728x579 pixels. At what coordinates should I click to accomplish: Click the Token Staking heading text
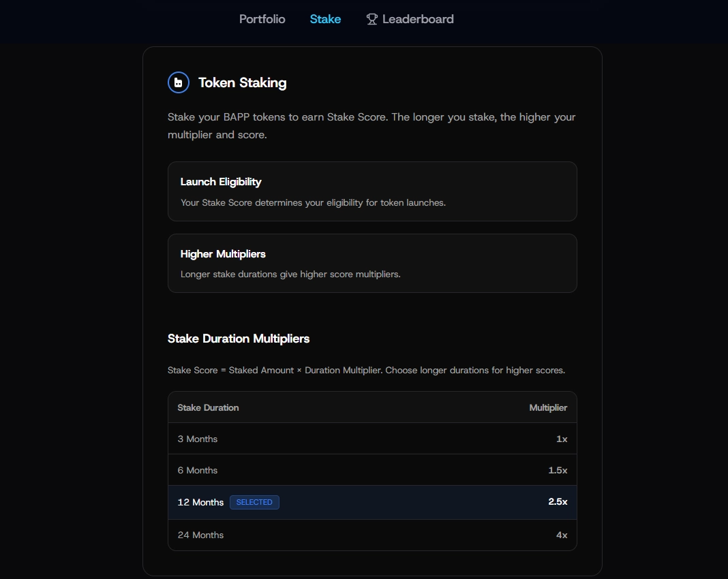coord(242,82)
